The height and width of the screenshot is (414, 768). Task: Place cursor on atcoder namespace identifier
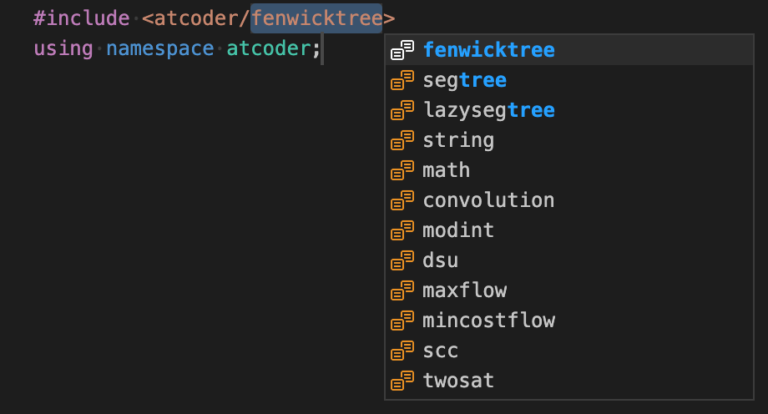click(268, 49)
